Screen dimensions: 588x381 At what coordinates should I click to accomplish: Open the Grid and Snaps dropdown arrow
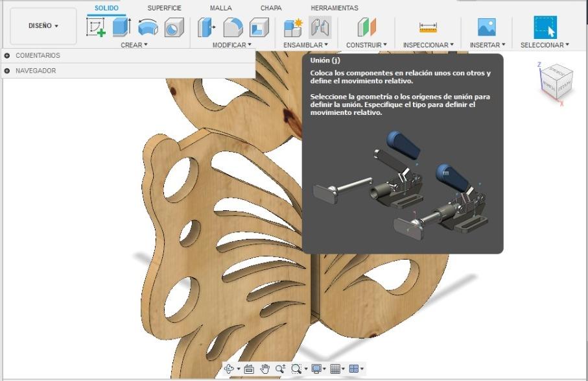[343, 369]
